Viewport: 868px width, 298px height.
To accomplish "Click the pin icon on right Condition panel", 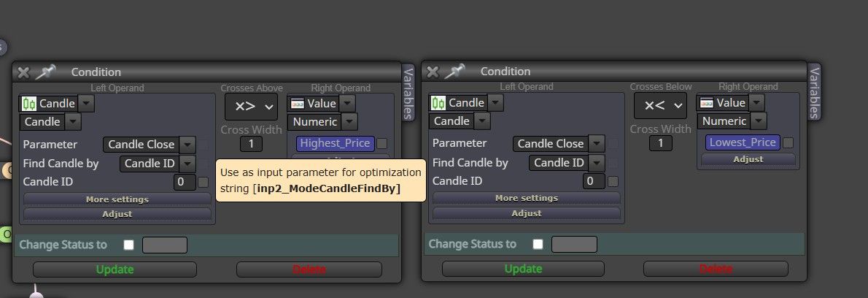I will [x=454, y=72].
